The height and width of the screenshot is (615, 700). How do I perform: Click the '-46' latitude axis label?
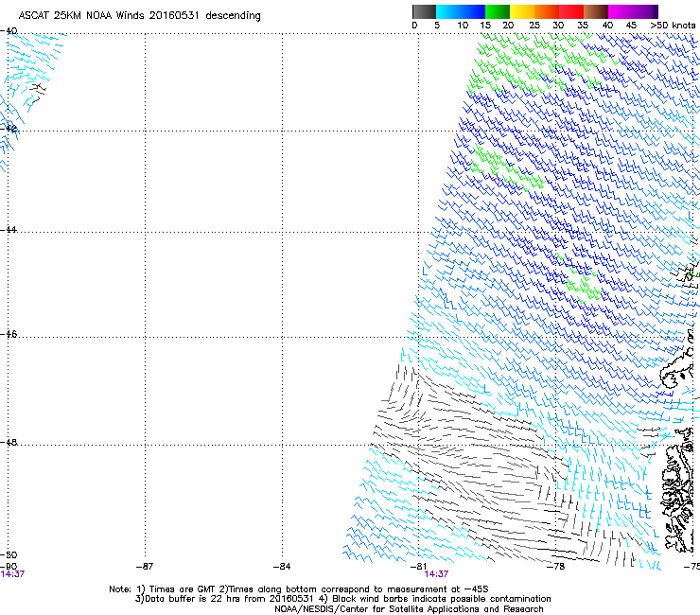[9, 334]
